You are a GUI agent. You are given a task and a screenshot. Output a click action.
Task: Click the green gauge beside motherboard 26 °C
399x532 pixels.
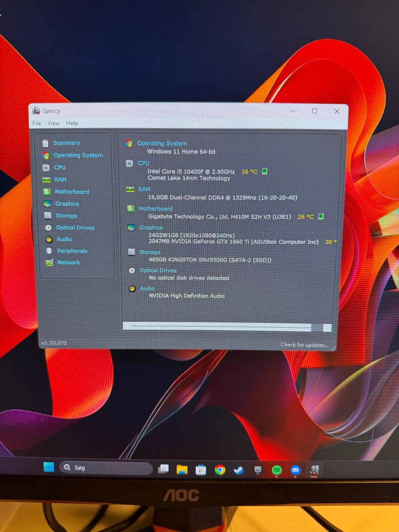[x=321, y=217]
